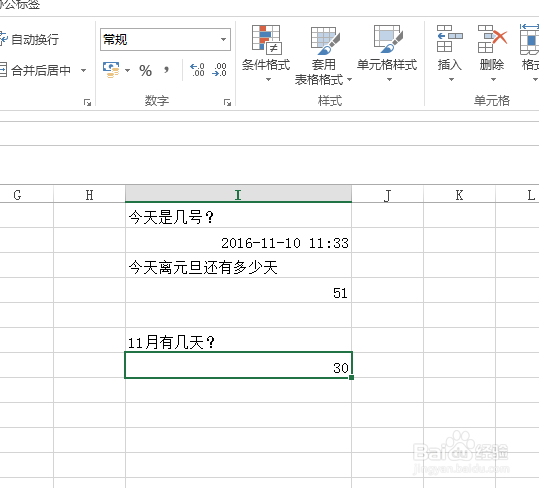
Task: Select column L header
Action: point(517,195)
